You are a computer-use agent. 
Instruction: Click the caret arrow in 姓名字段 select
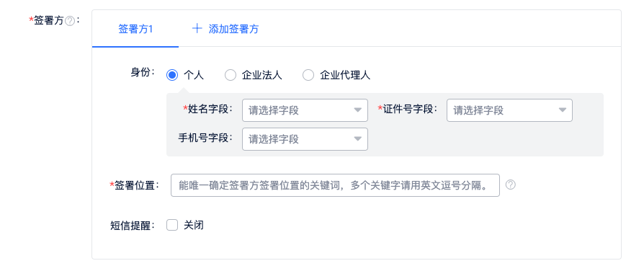pyautogui.click(x=358, y=110)
